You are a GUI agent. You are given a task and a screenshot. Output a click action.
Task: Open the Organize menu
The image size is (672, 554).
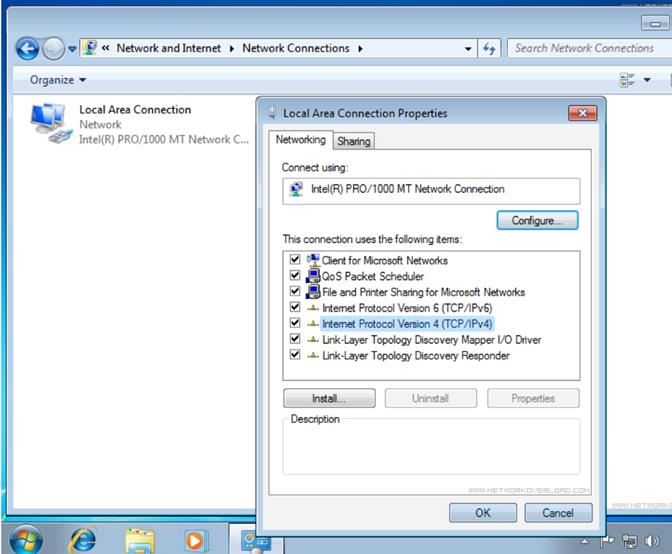click(x=58, y=80)
